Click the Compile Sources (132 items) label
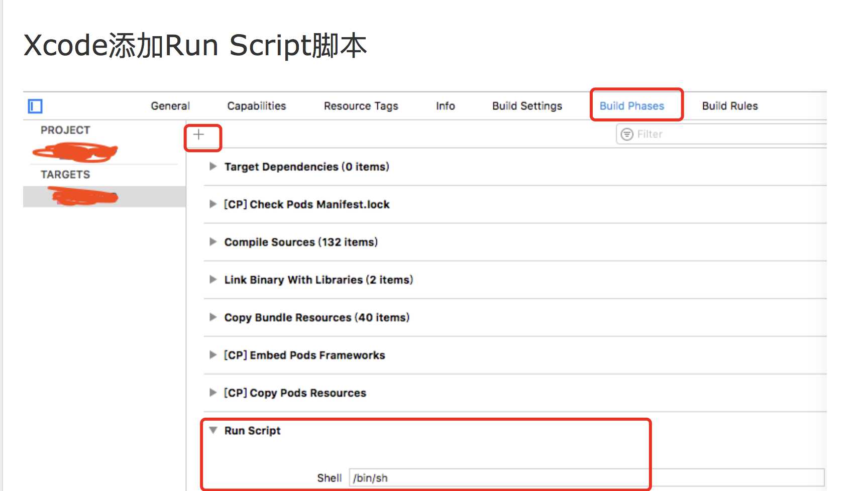 point(301,242)
